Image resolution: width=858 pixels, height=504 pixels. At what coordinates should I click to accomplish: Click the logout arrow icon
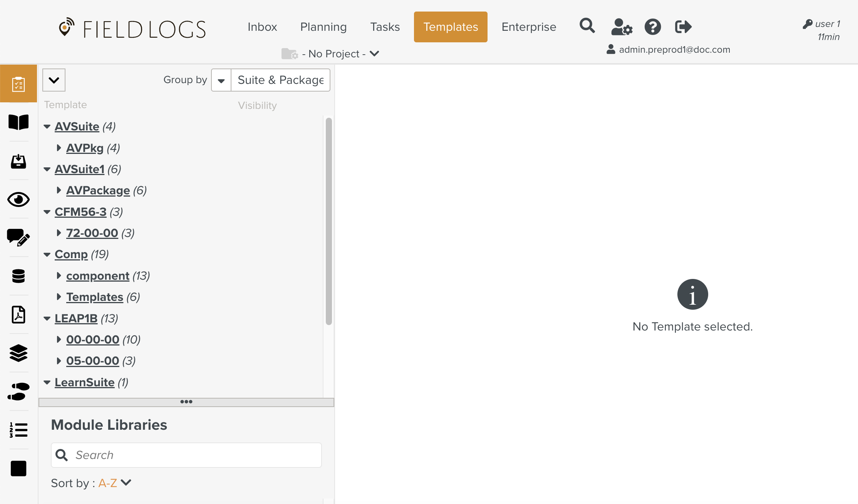tap(683, 27)
